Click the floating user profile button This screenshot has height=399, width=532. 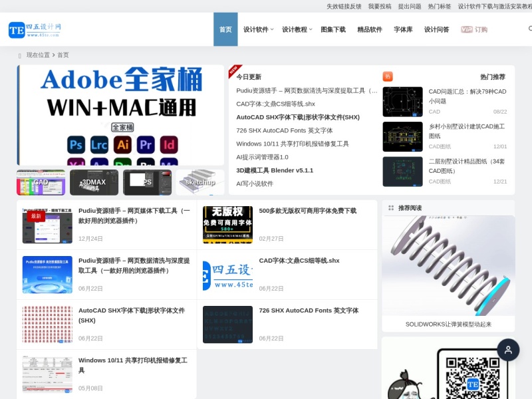point(508,350)
